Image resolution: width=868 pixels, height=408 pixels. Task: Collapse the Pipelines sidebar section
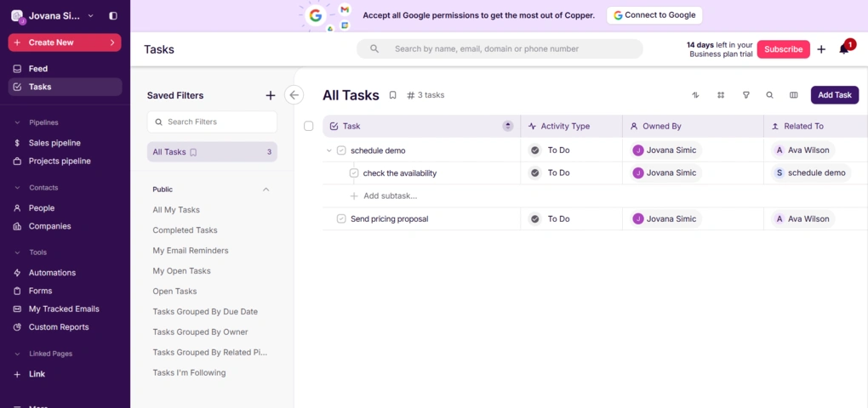click(x=17, y=122)
